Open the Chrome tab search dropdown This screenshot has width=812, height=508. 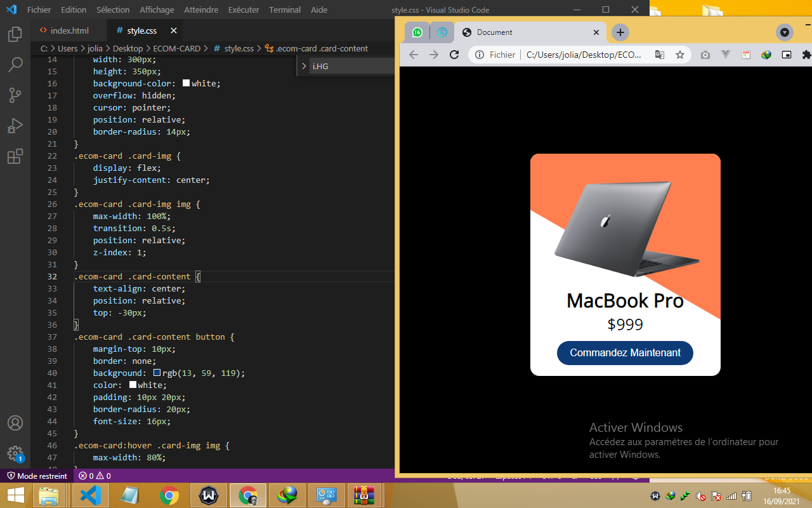(x=785, y=32)
